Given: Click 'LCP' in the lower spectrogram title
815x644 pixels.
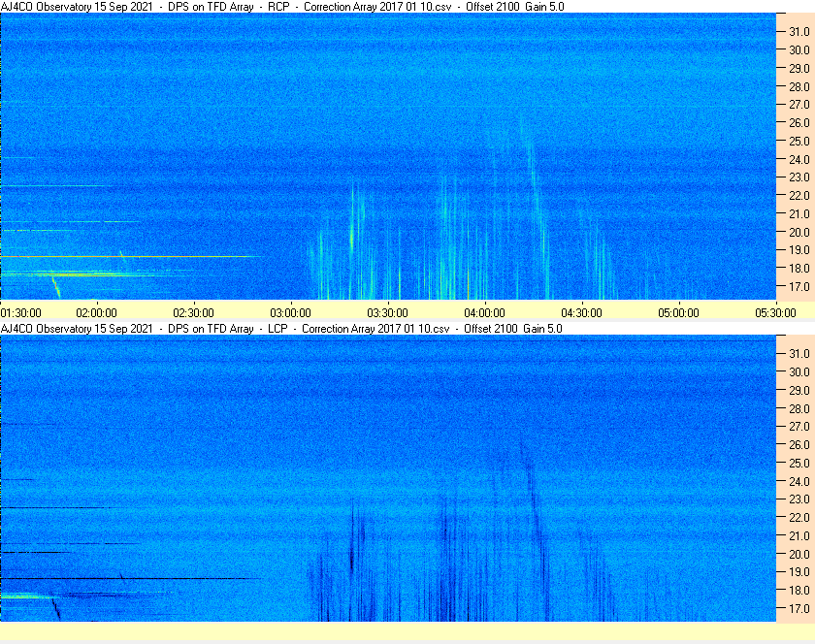Looking at the screenshot, I should click(277, 329).
